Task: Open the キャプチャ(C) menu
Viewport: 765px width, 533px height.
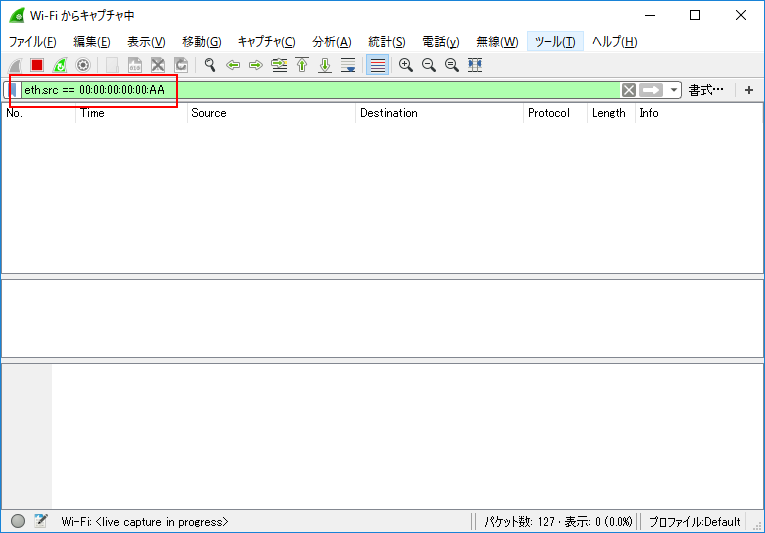Action: [266, 42]
